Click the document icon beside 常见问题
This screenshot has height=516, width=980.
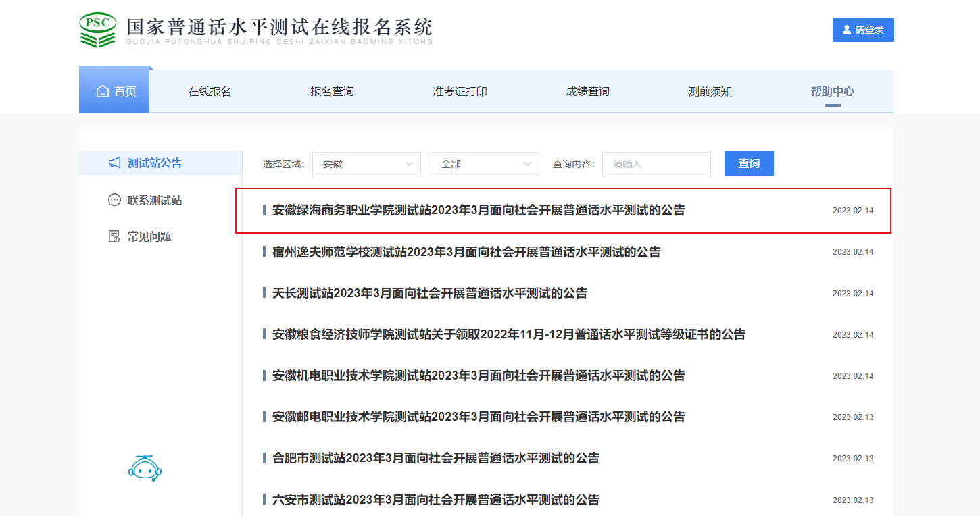tap(115, 236)
